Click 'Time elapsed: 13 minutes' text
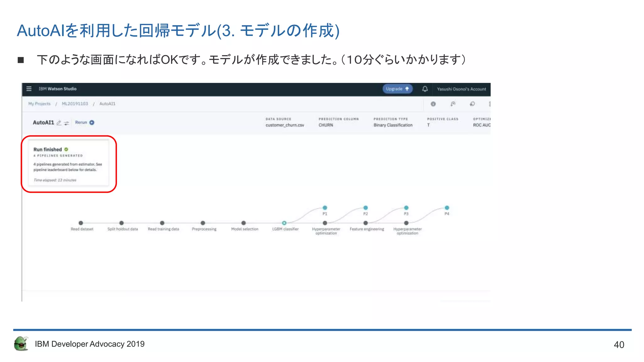The height and width of the screenshot is (362, 644). 55,180
